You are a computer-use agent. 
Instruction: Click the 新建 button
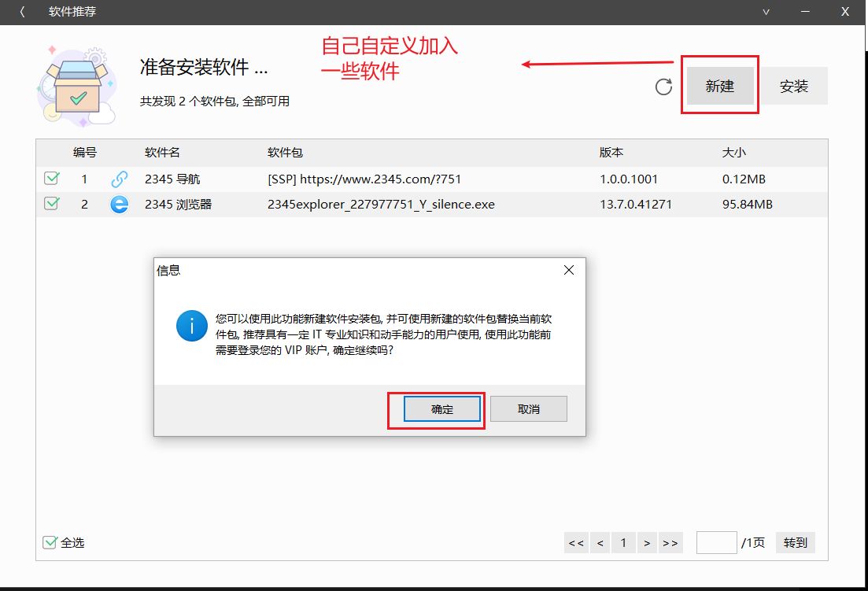coord(719,87)
